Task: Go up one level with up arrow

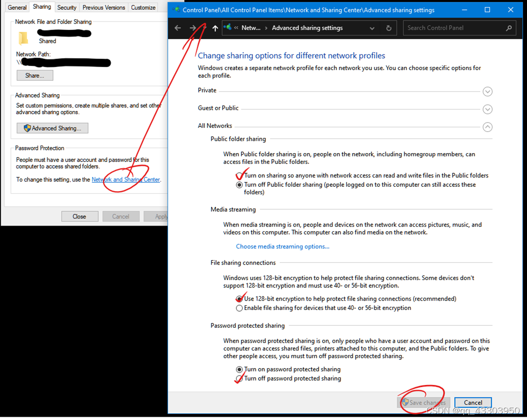Action: coord(215,28)
